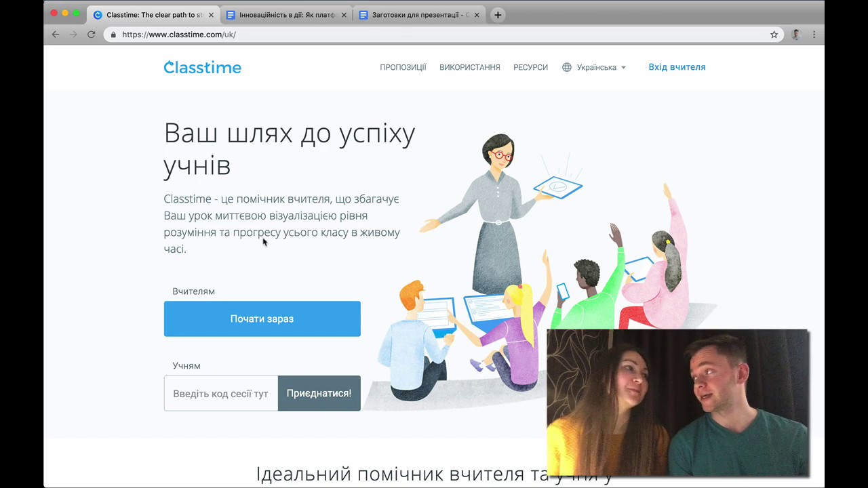Viewport: 868px width, 488px height.
Task: Open the ПРОПОЗИЦІЇ menu item
Action: tap(403, 67)
